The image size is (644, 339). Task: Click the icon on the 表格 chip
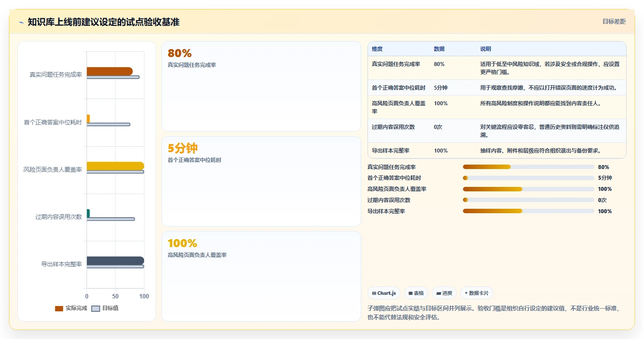click(x=410, y=293)
